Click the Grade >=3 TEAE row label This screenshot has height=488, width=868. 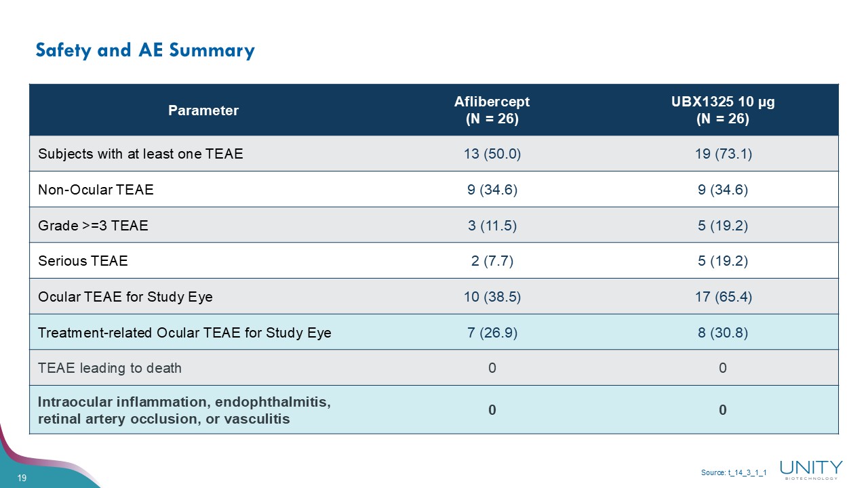coord(93,226)
